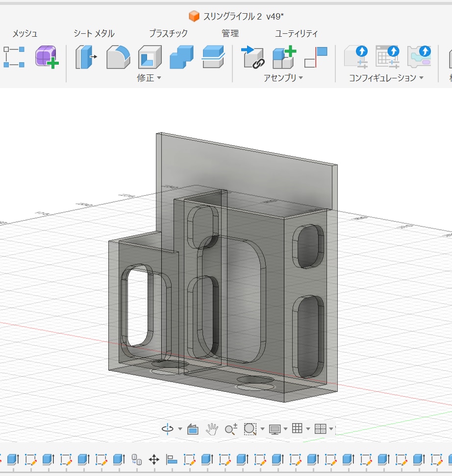Open the Grid and Snaps icon
452x476 pixels.
click(x=297, y=428)
